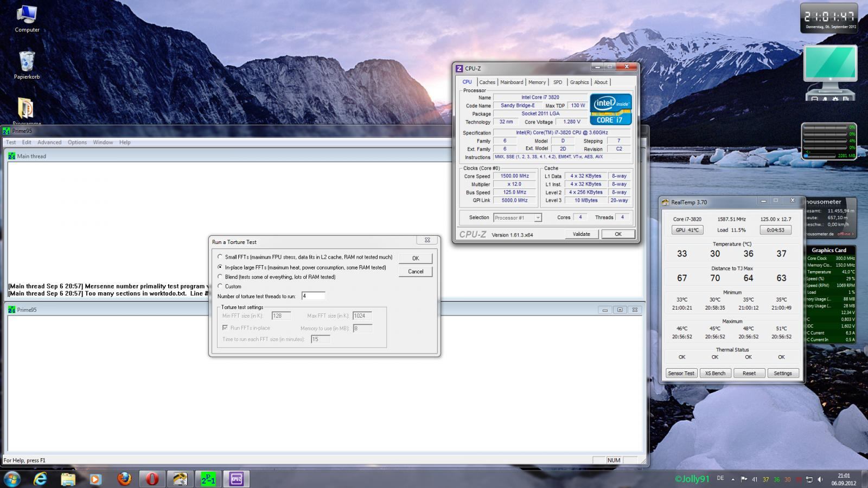
Task: Switch to the Mainboard tab in CPU-Z
Action: (x=512, y=82)
